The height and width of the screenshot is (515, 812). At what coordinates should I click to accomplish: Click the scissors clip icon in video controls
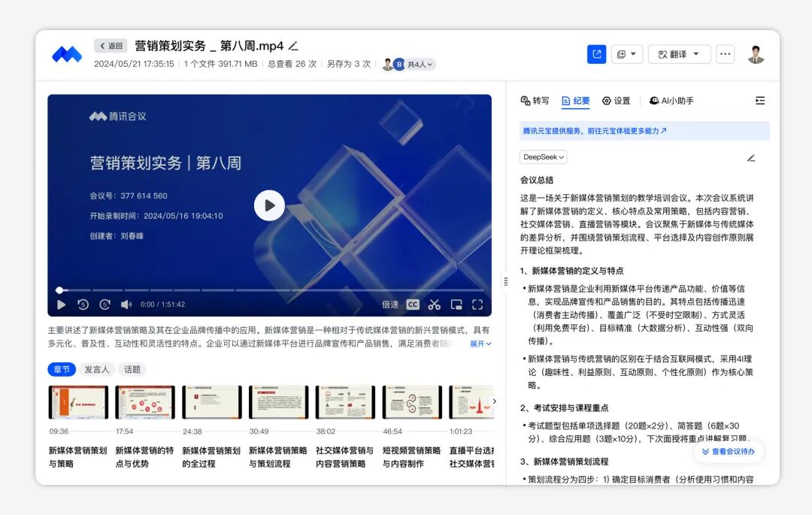click(x=434, y=304)
